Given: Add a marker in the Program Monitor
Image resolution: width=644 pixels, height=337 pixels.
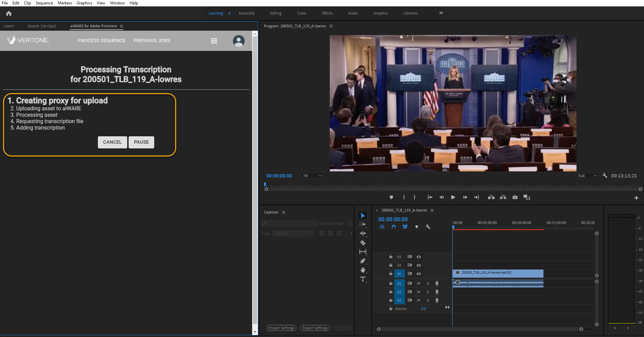Looking at the screenshot, I should [392, 197].
